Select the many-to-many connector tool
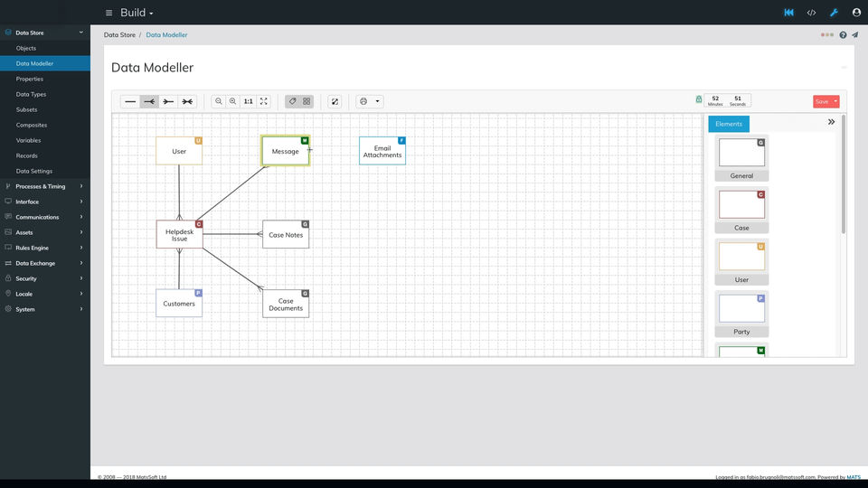Screen dimensions: 868x488 point(187,102)
